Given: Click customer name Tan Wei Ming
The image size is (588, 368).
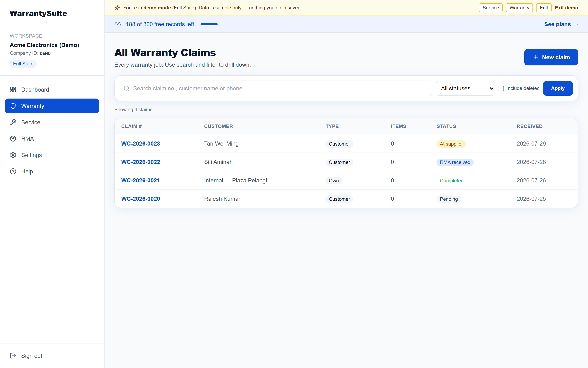Looking at the screenshot, I should coord(221,144).
